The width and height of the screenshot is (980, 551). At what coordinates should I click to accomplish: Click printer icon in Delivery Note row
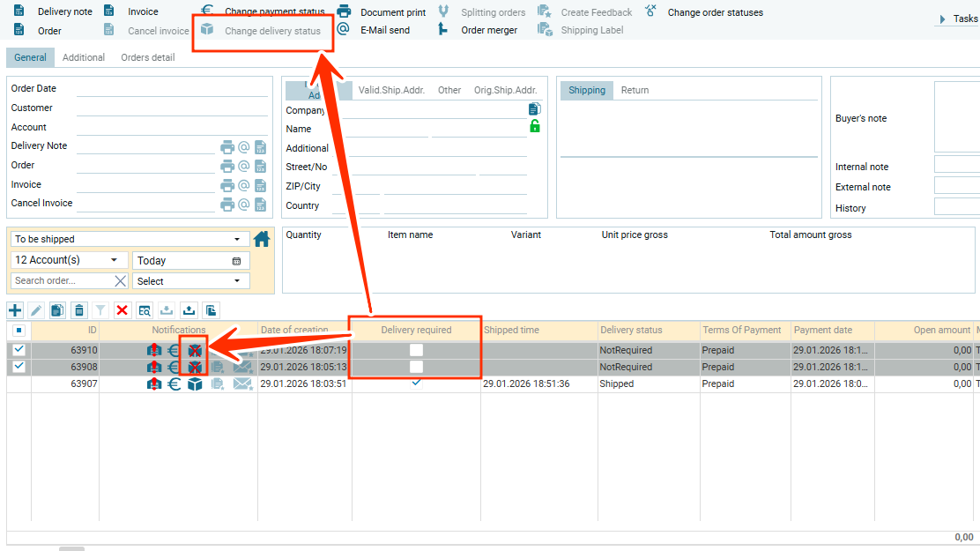pos(227,147)
